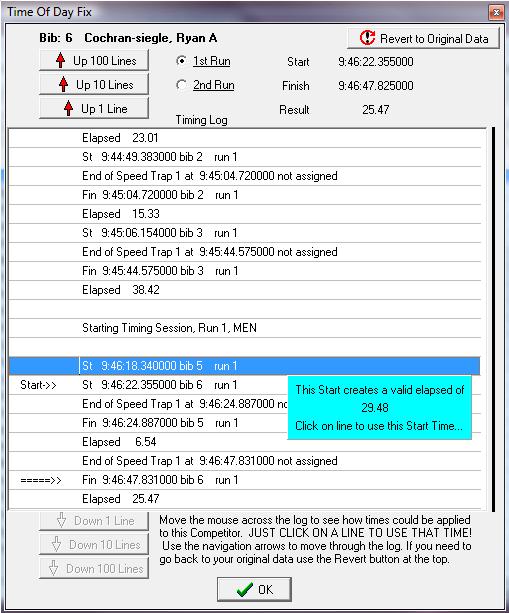Click log line St 9:44:49.383000 bib 2
Screen dimensions: 509x613
point(245,157)
